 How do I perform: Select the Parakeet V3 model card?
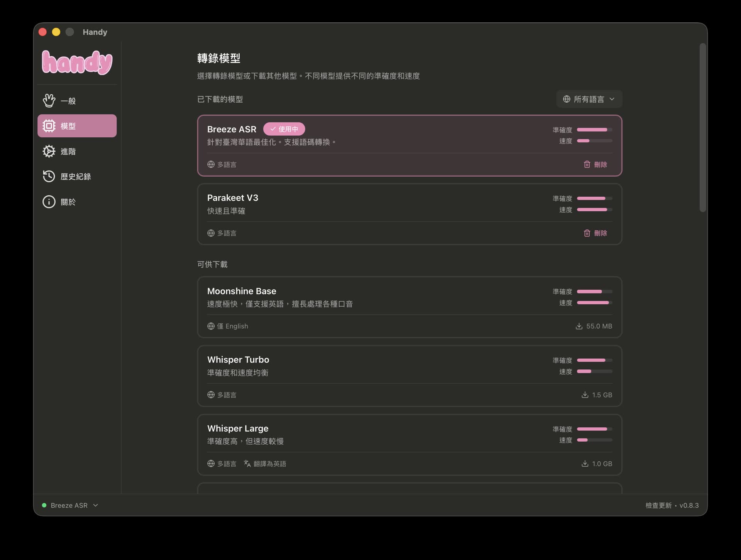pos(409,214)
